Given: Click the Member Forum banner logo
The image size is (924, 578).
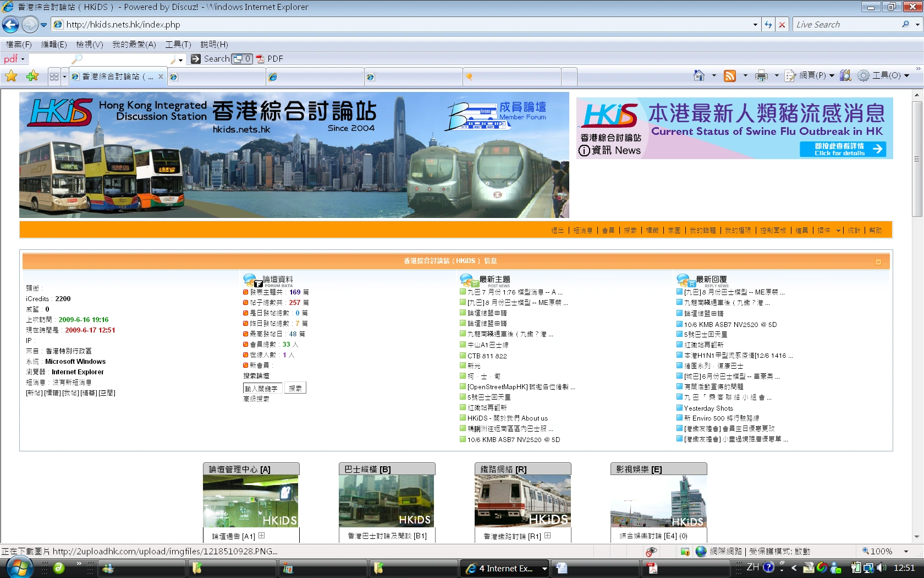Looking at the screenshot, I should coord(496,116).
